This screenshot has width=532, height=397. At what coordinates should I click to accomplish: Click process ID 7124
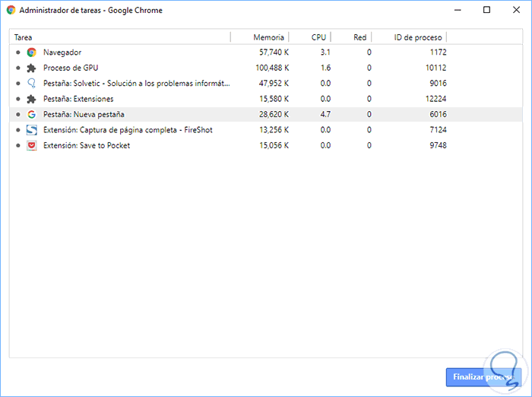(439, 130)
